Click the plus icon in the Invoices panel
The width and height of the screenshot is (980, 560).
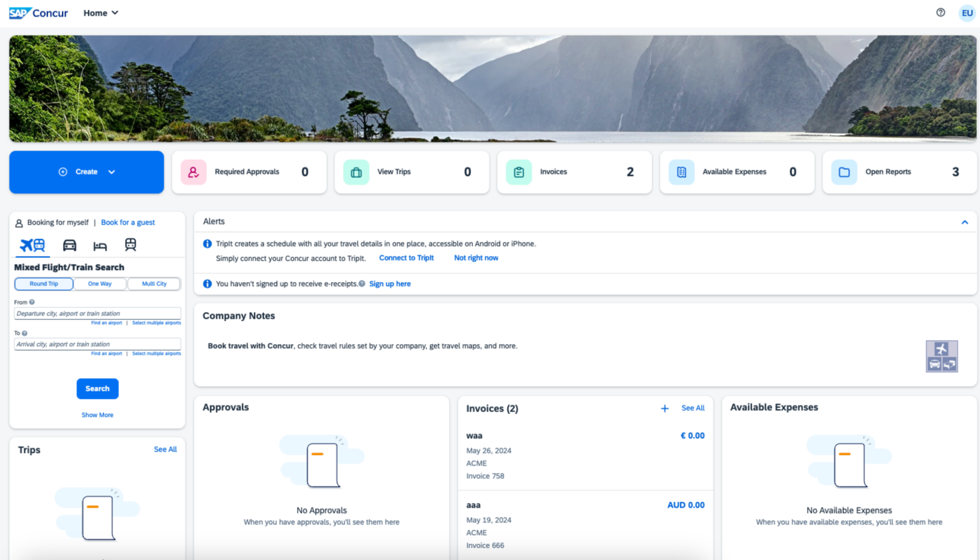click(664, 408)
